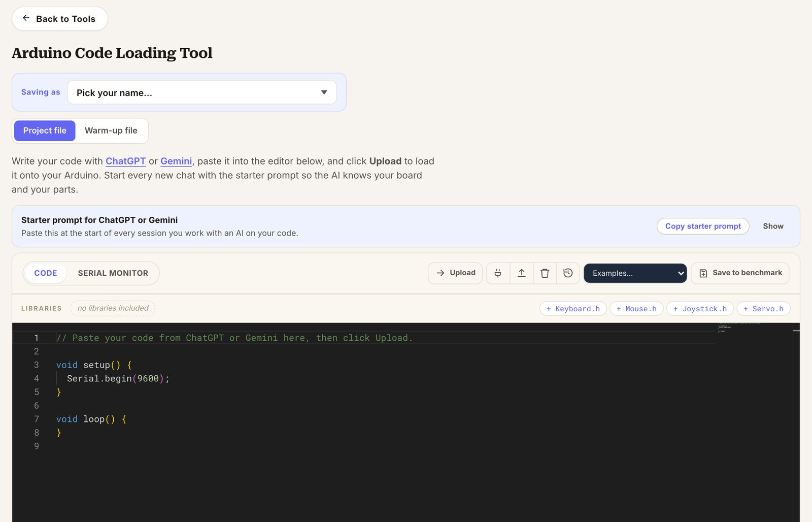This screenshot has height=522, width=812.
Task: Open the ChatGPT link
Action: (x=125, y=161)
